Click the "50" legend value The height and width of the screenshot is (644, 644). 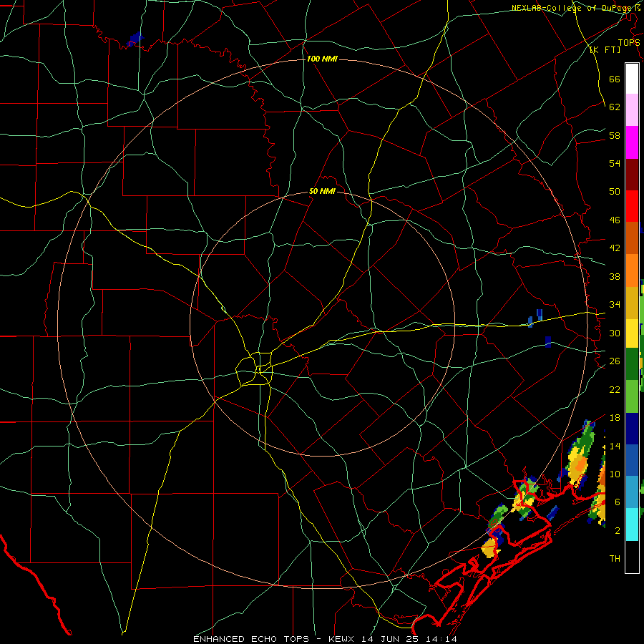pos(615,192)
